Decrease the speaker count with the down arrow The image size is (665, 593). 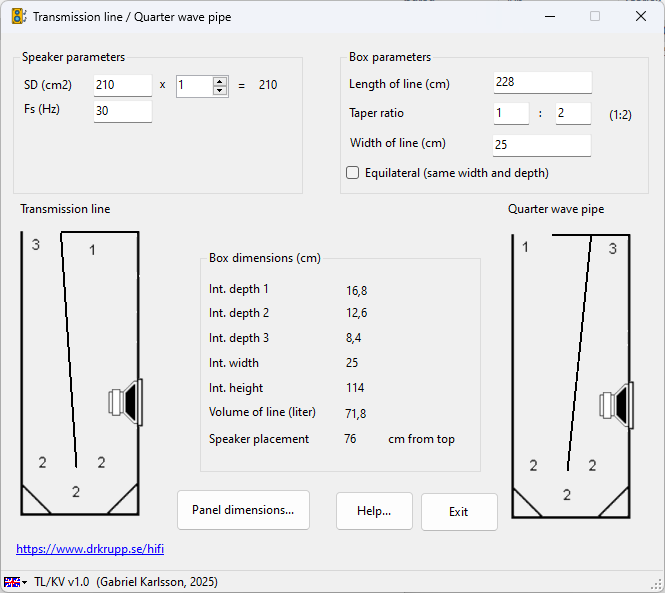(x=220, y=90)
